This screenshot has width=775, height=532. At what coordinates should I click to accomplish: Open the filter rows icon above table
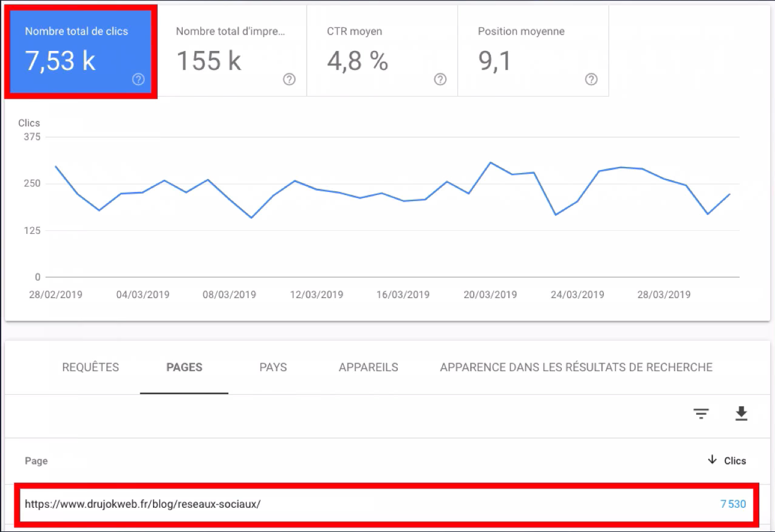[x=702, y=414]
